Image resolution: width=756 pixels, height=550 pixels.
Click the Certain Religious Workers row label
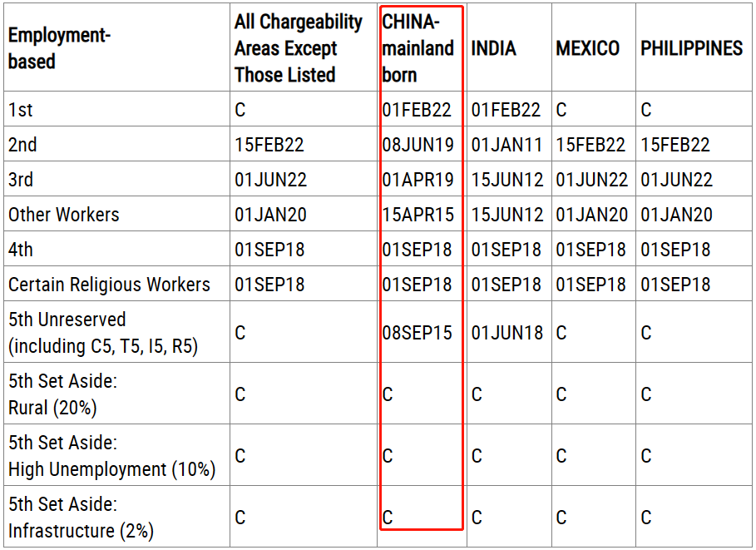coord(109,285)
